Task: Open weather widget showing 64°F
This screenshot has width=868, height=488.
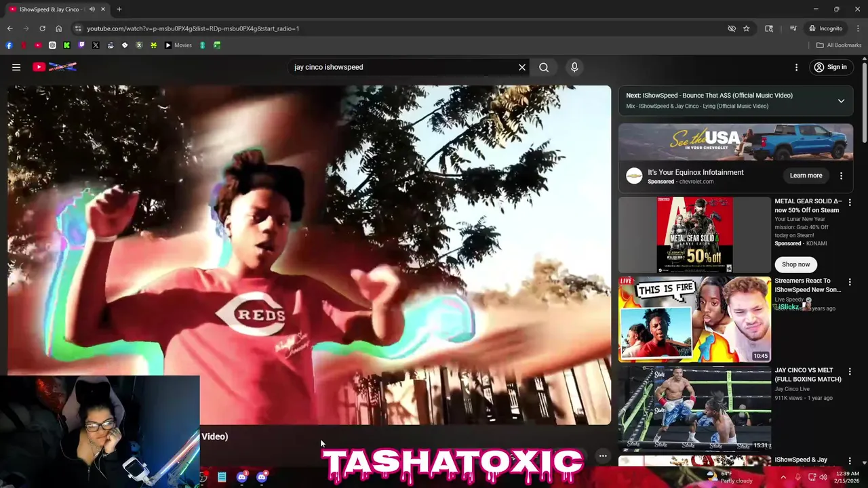Action: (730, 477)
